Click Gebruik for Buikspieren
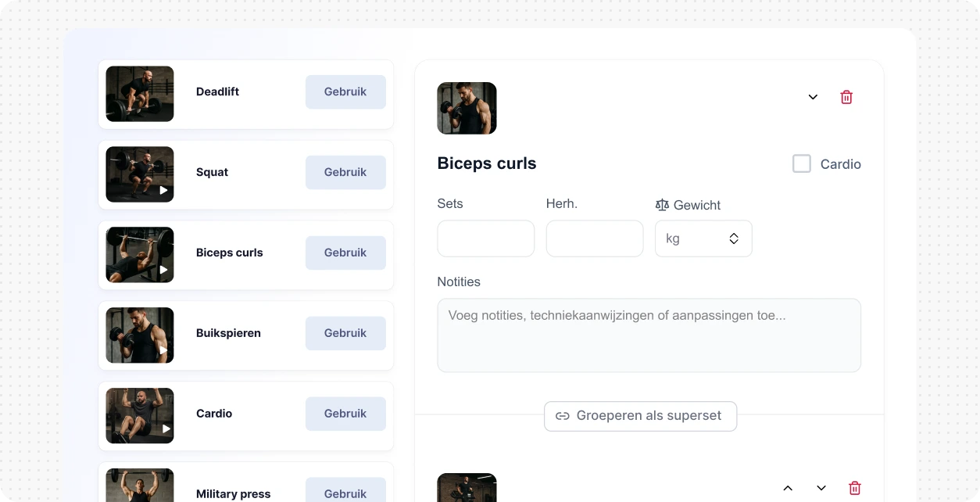Image resolution: width=980 pixels, height=502 pixels. 345,333
